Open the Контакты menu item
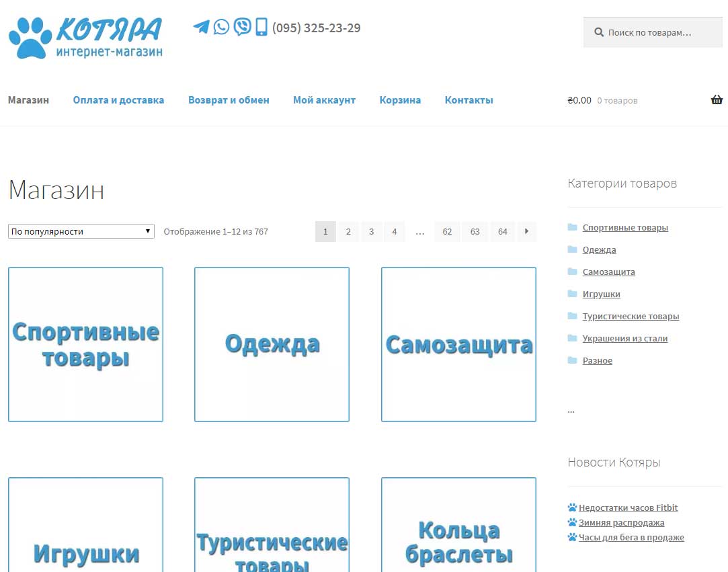 click(x=469, y=100)
